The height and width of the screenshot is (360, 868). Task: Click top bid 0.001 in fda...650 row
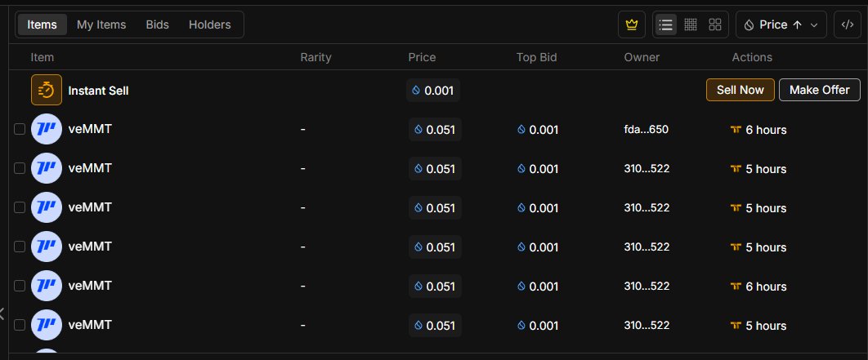538,130
